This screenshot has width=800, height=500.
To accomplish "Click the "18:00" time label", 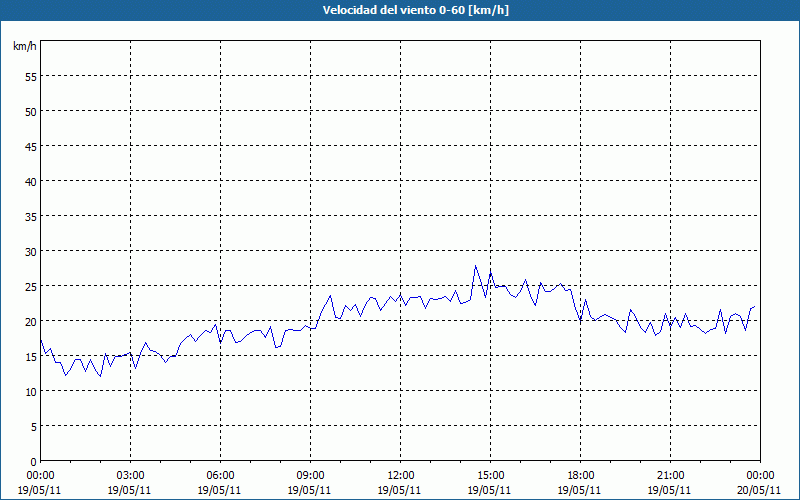I will (x=581, y=476).
